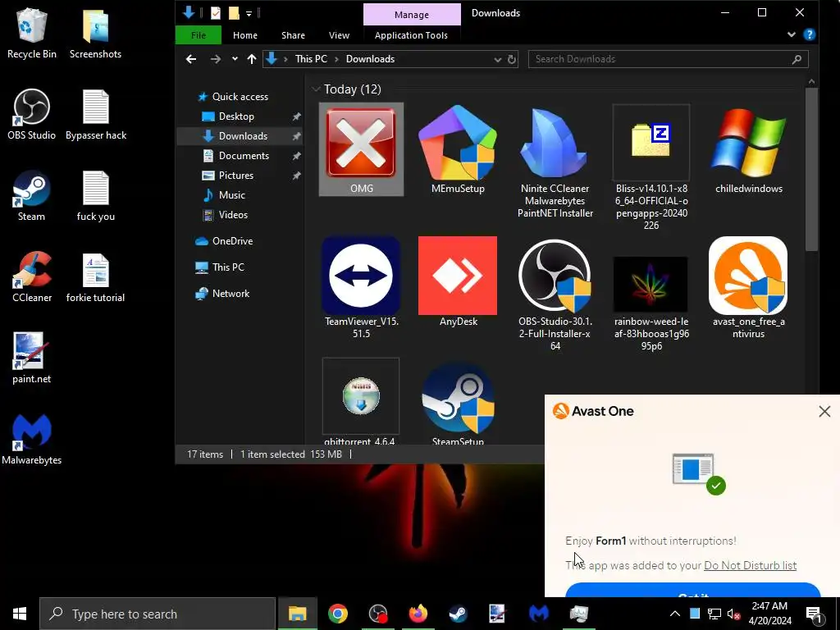The image size is (840, 630).
Task: Open Quick Access Toolbar customize dropdown
Action: click(249, 13)
